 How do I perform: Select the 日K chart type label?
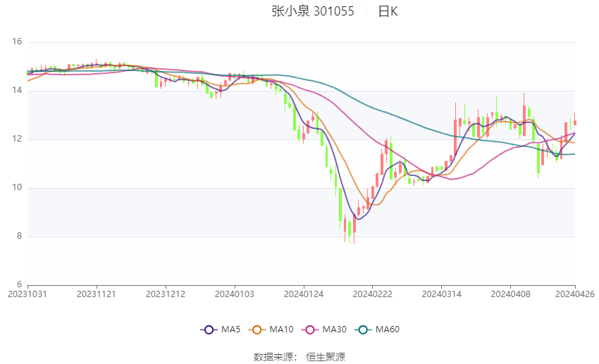pos(388,11)
